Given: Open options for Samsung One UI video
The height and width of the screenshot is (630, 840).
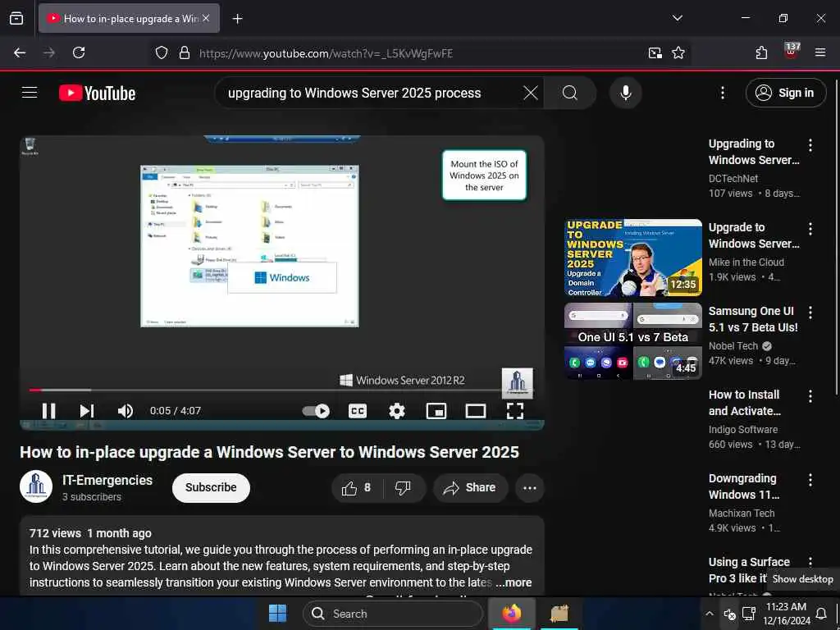Looking at the screenshot, I should click(810, 313).
